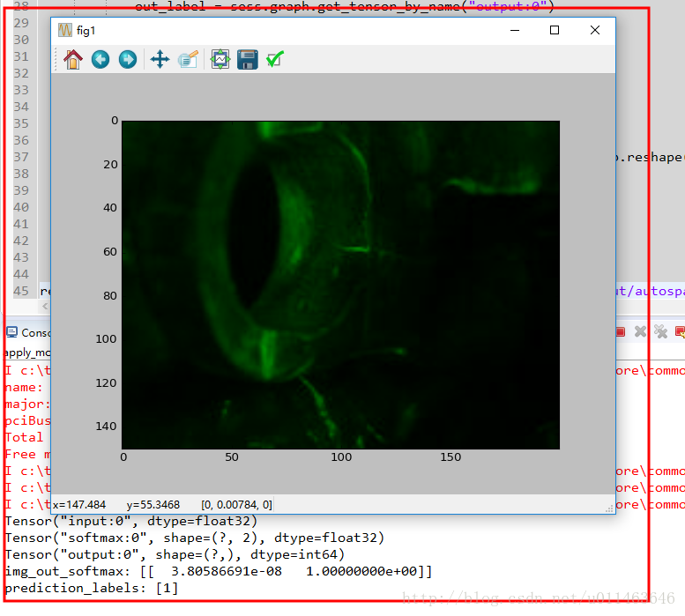Viewport: 685px width, 616px height.
Task: Reset view with the Home icon
Action: click(x=73, y=59)
